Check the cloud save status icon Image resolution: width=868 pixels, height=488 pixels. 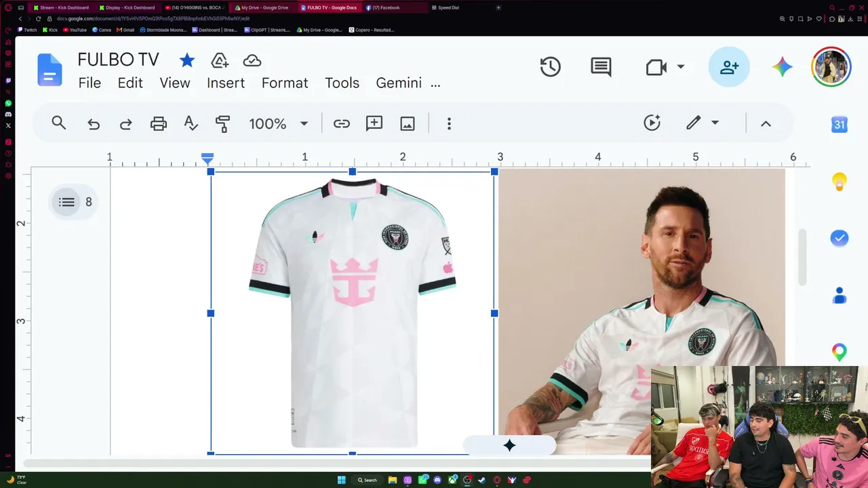click(252, 60)
